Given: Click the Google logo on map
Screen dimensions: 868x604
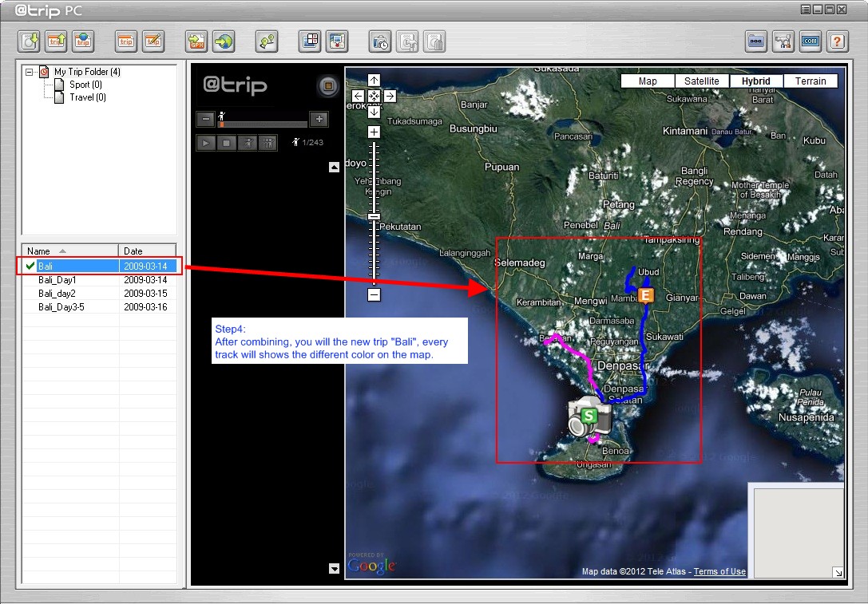Looking at the screenshot, I should coord(371,566).
